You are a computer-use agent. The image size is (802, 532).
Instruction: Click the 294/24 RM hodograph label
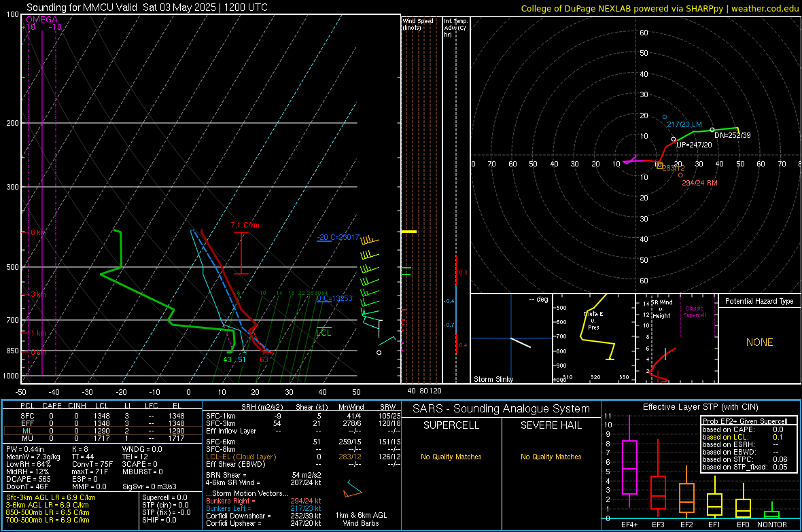pos(699,183)
